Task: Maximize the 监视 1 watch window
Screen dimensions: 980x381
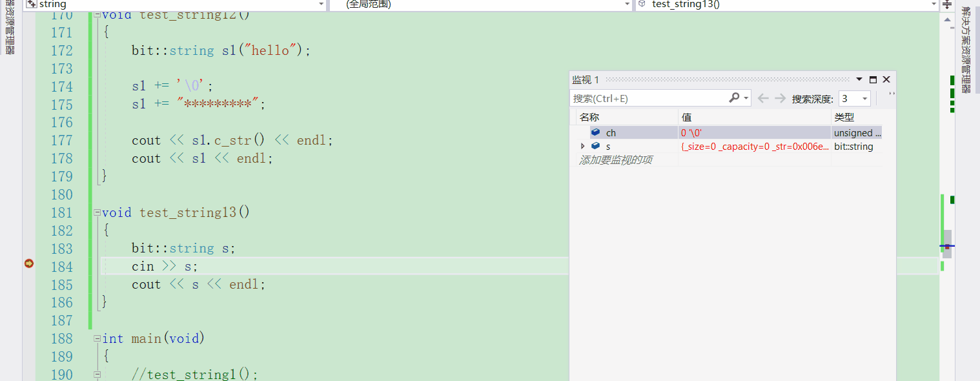Action: tap(873, 79)
